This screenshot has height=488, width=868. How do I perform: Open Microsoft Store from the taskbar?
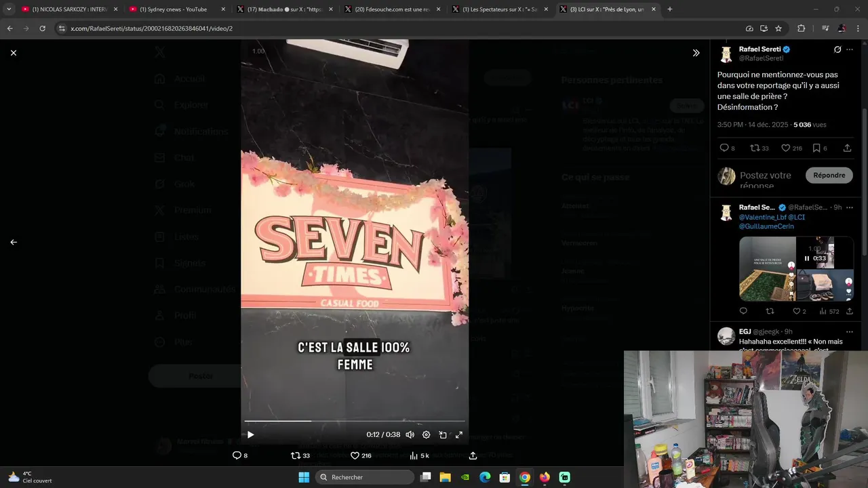coord(505,477)
